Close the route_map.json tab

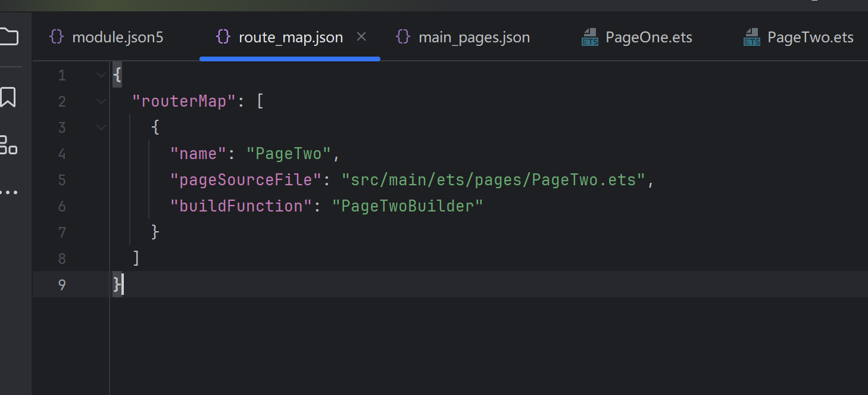pos(361,37)
